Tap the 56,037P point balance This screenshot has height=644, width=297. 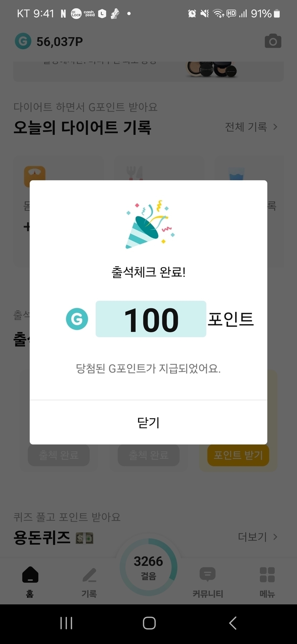coord(59,42)
